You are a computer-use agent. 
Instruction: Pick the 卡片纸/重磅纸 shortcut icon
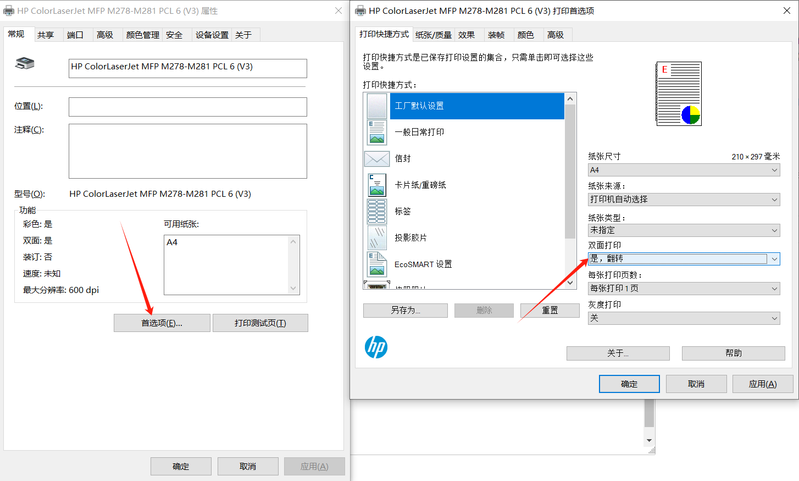377,185
